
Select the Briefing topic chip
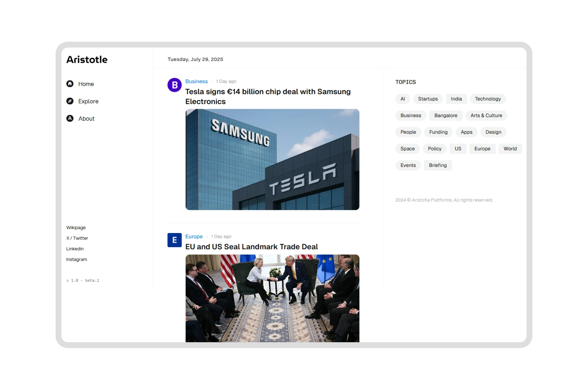(x=438, y=166)
